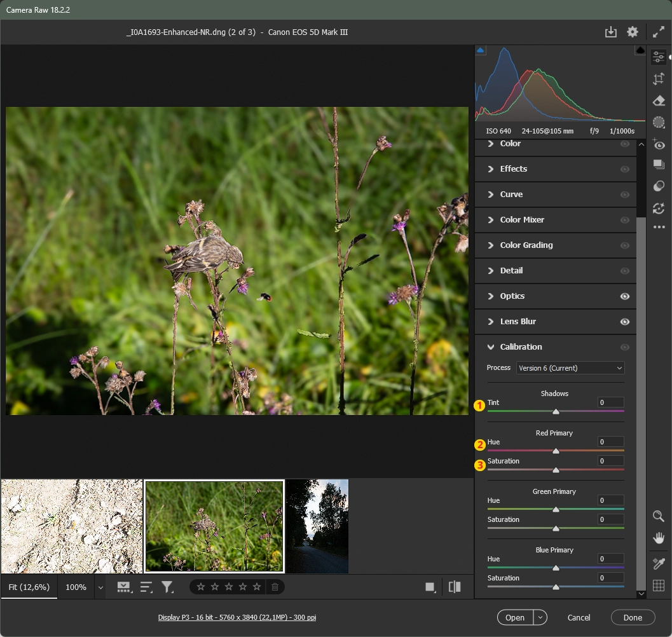
Task: Select the Red Eye removal tool
Action: tap(659, 144)
